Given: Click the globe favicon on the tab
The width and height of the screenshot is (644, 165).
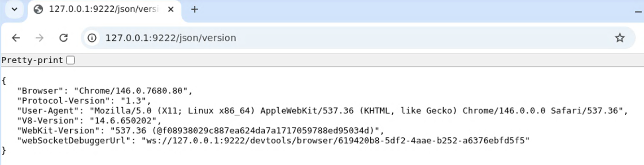Looking at the screenshot, I should coord(38,9).
